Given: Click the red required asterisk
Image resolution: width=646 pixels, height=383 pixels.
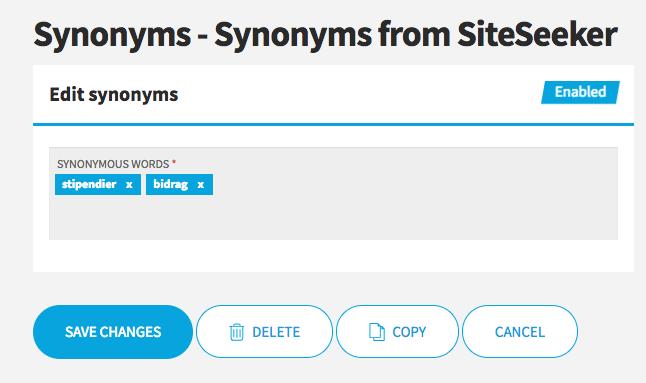Looking at the screenshot, I should [x=174, y=163].
